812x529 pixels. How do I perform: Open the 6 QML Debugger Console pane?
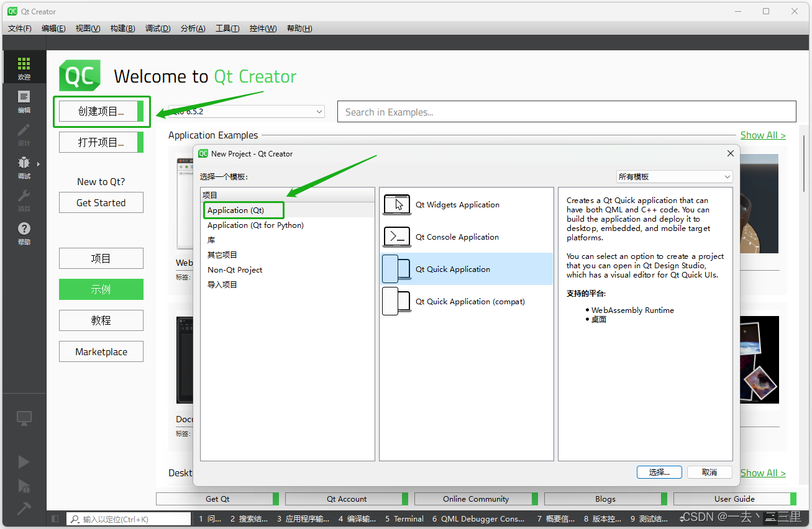pos(478,518)
